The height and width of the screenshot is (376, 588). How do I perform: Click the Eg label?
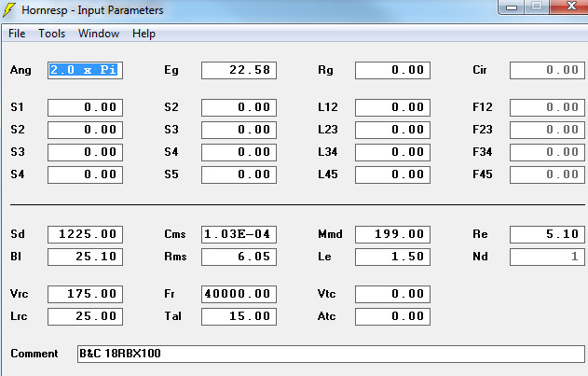tap(171, 70)
